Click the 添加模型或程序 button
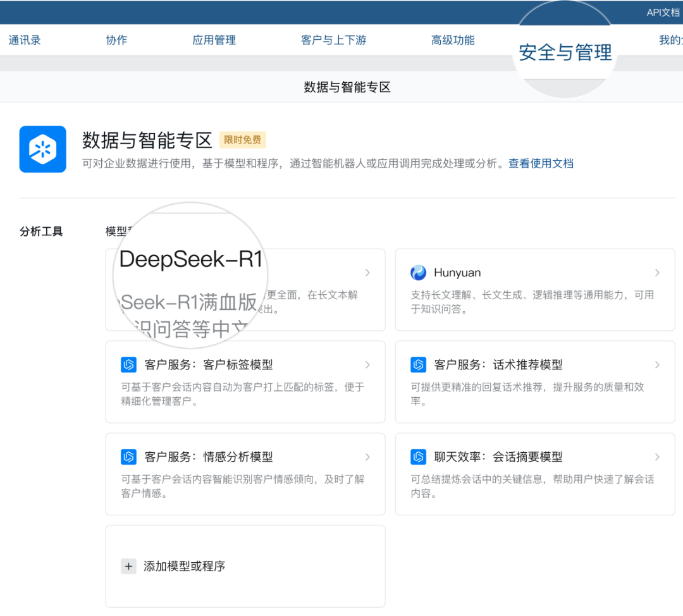Image resolution: width=683 pixels, height=616 pixels. pyautogui.click(x=184, y=566)
